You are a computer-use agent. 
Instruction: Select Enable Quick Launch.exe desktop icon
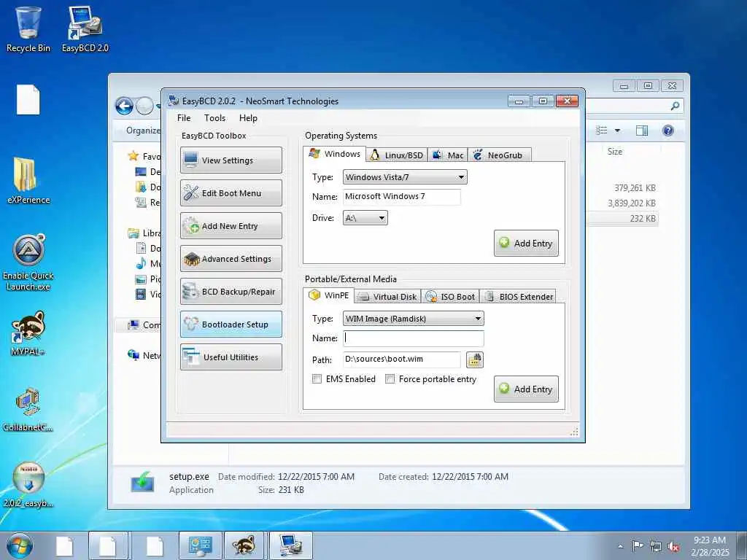28,262
